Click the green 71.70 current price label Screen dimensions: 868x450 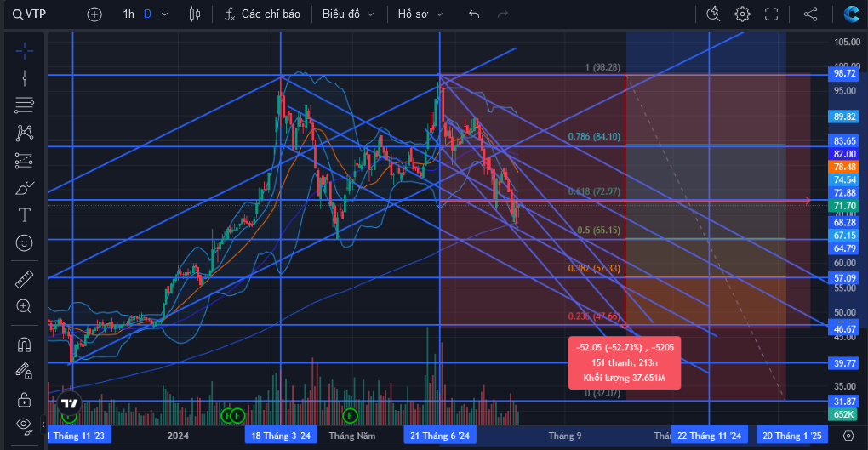(844, 206)
